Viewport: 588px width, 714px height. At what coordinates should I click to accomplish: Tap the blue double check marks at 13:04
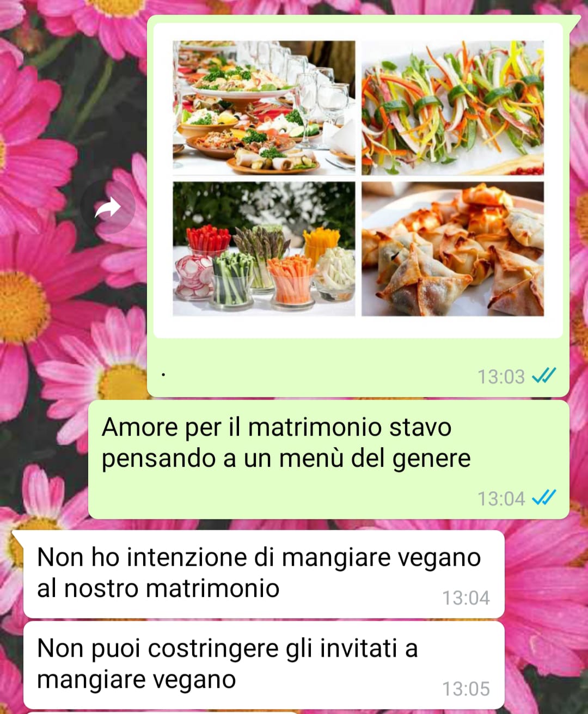pos(543,498)
